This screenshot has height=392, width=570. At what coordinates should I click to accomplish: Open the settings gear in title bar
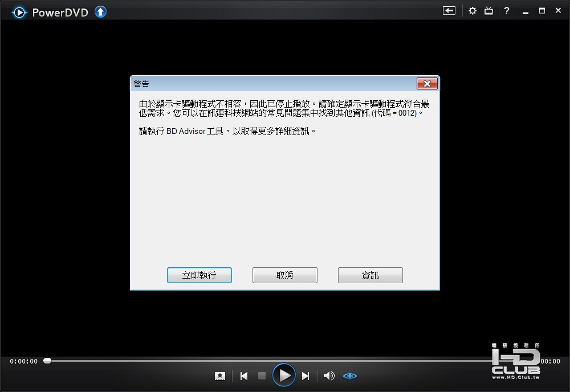click(472, 11)
